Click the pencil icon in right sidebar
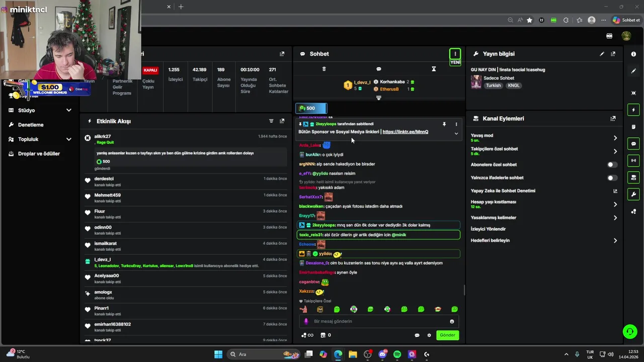644x362 pixels. (633, 71)
